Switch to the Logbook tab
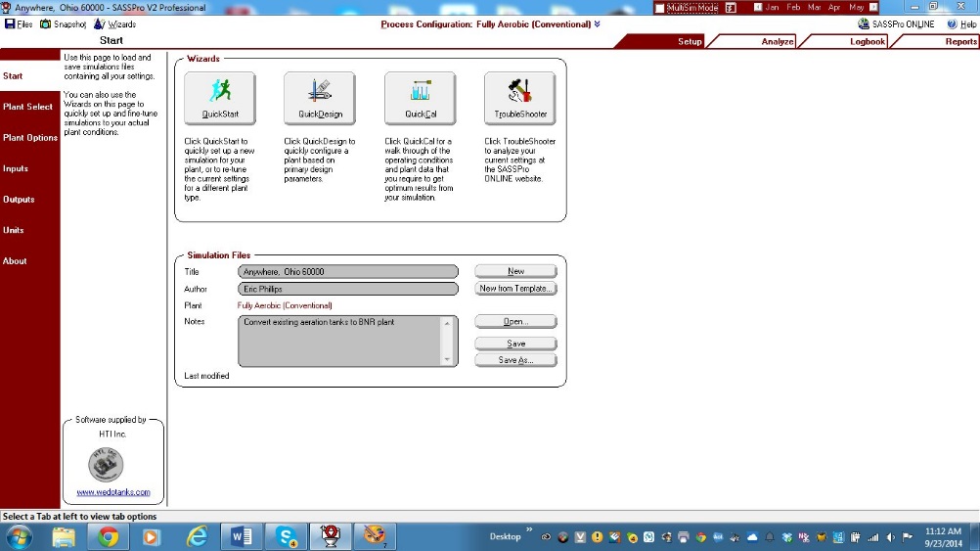The height and width of the screenshot is (551, 980). 867,41
